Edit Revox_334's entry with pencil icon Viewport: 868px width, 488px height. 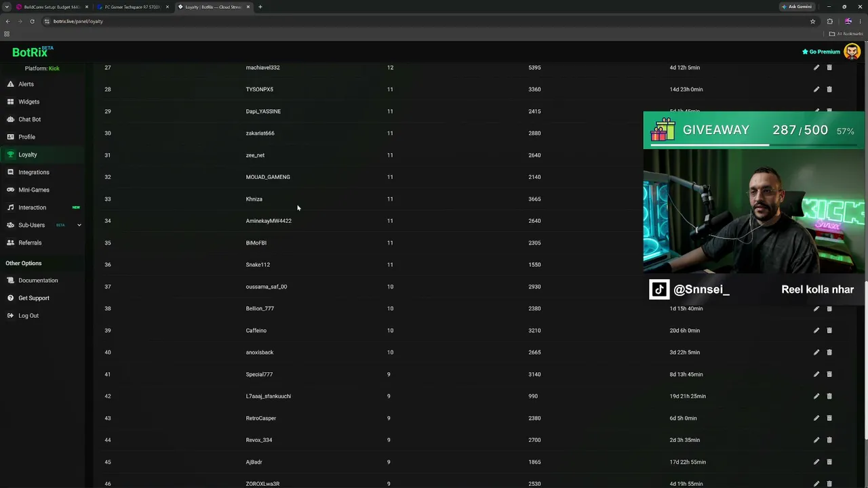pos(816,440)
